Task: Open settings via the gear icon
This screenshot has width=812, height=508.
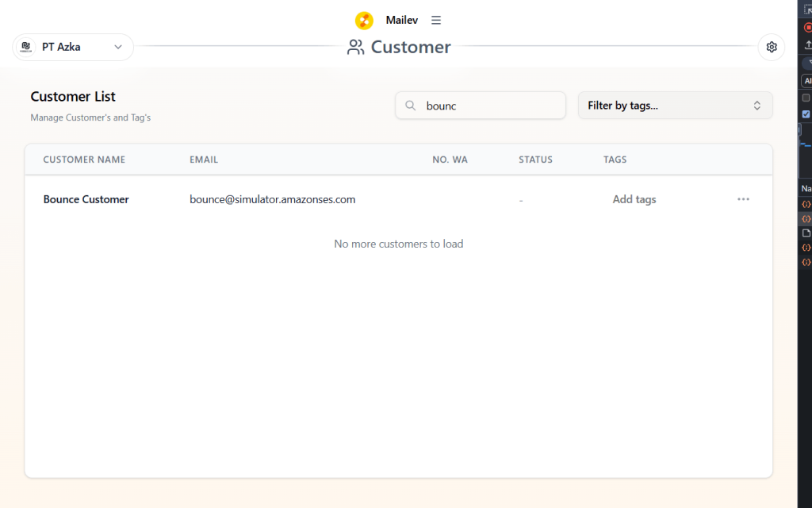Action: tap(772, 47)
